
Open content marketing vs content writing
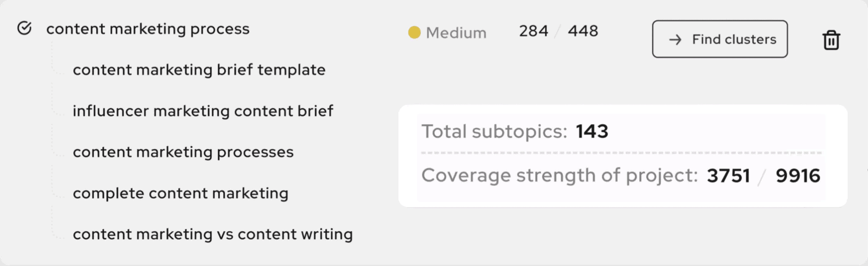click(x=213, y=234)
